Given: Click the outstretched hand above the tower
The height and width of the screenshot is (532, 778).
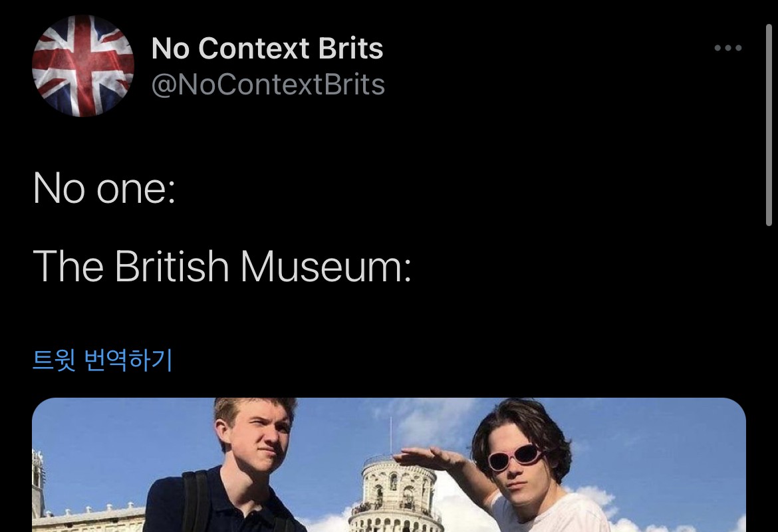Looking at the screenshot, I should (x=426, y=457).
